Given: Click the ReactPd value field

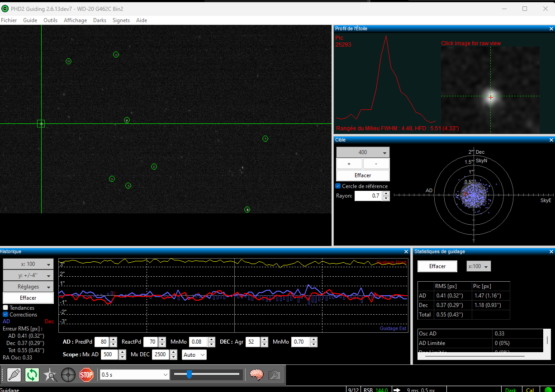Looking at the screenshot, I should pos(151,342).
